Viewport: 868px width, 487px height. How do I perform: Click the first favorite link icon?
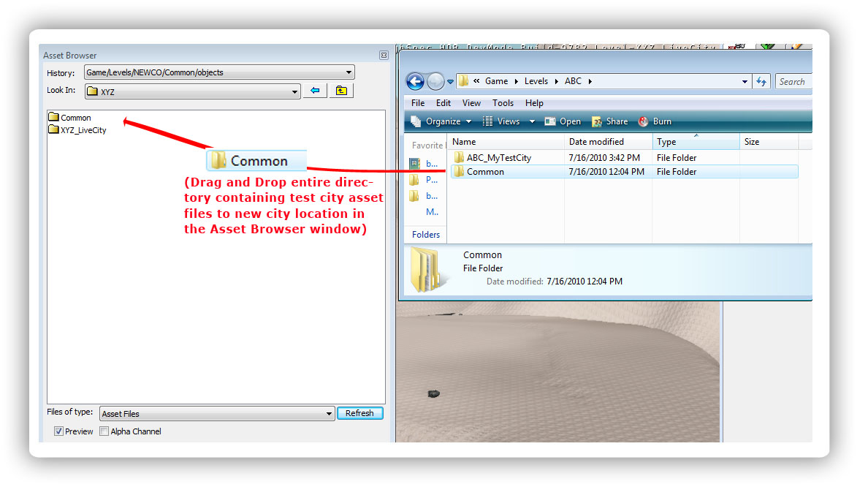pos(414,164)
